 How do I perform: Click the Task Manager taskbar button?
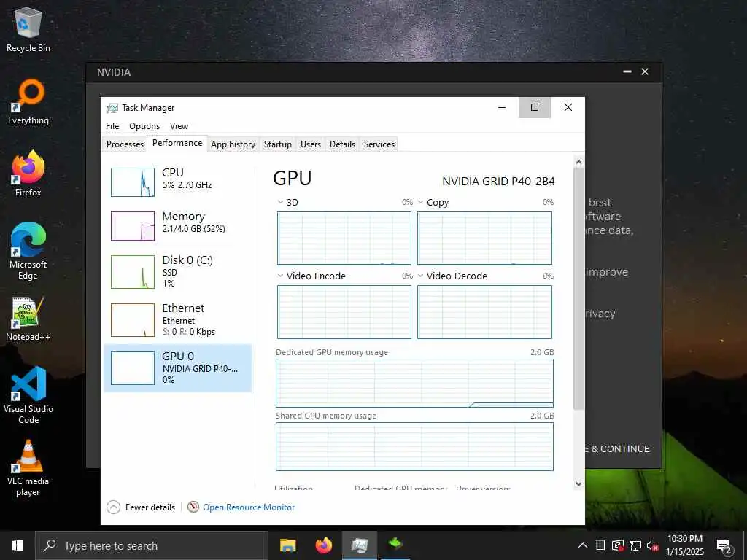359,545
